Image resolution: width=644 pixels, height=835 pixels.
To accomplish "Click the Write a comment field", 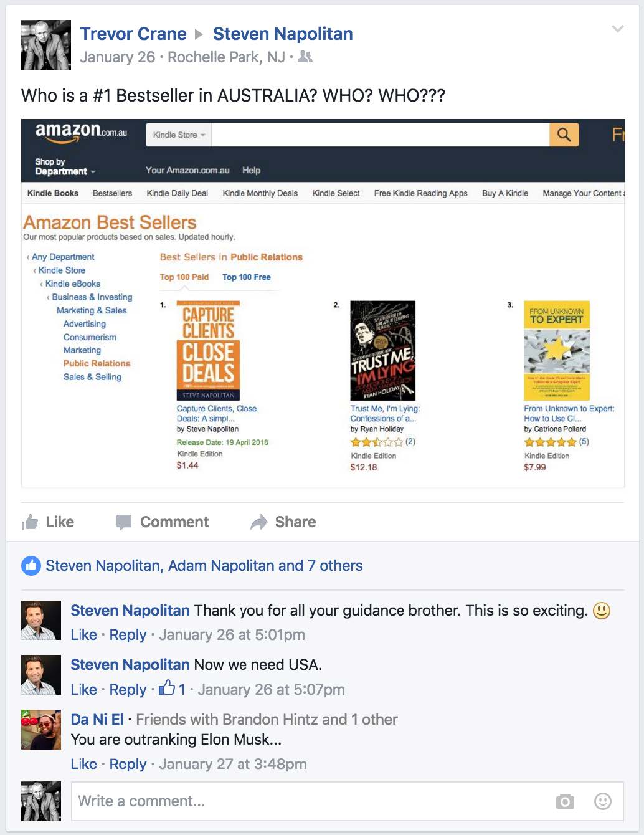I will pos(348,801).
